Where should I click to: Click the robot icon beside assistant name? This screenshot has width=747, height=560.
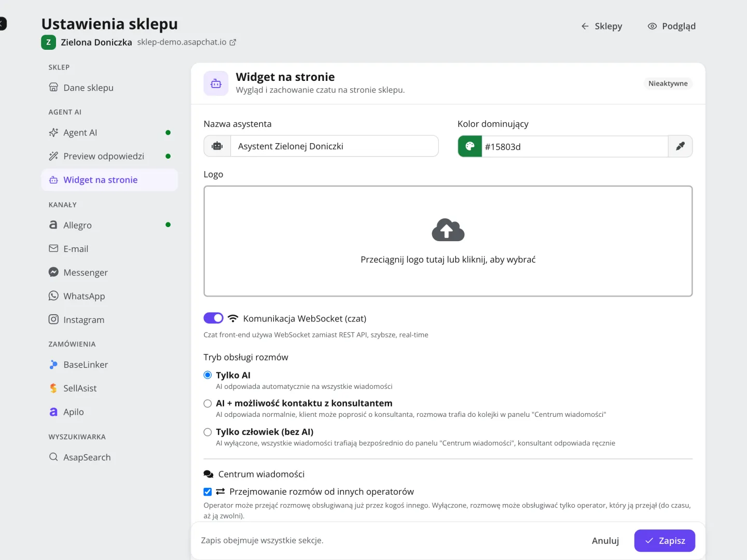[x=217, y=146]
